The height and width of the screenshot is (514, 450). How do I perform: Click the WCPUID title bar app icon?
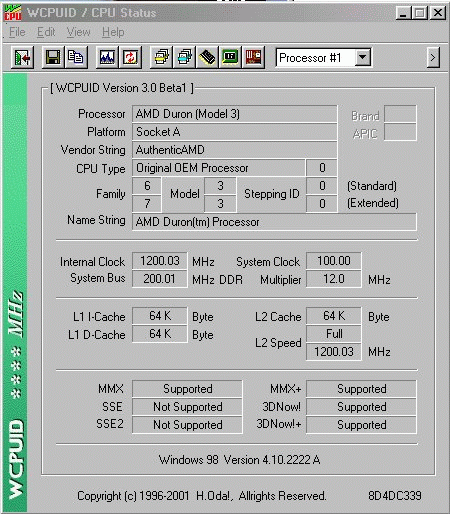pos(13,13)
